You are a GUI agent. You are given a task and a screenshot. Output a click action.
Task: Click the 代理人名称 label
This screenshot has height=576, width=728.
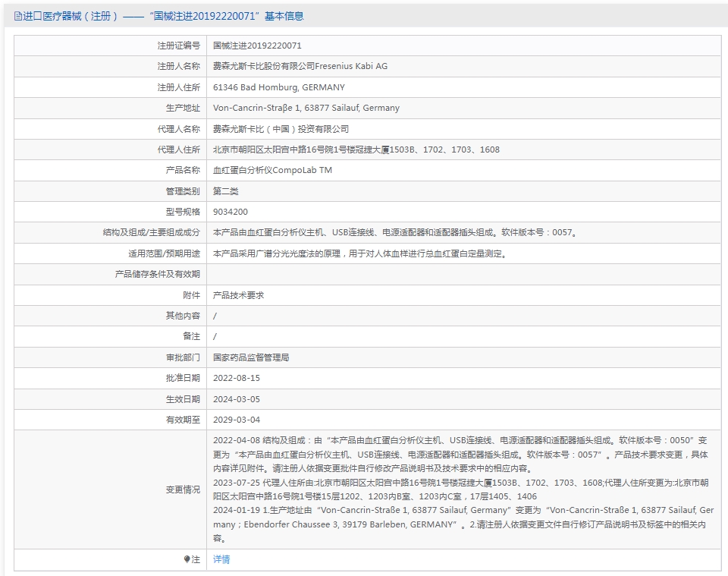coord(179,129)
